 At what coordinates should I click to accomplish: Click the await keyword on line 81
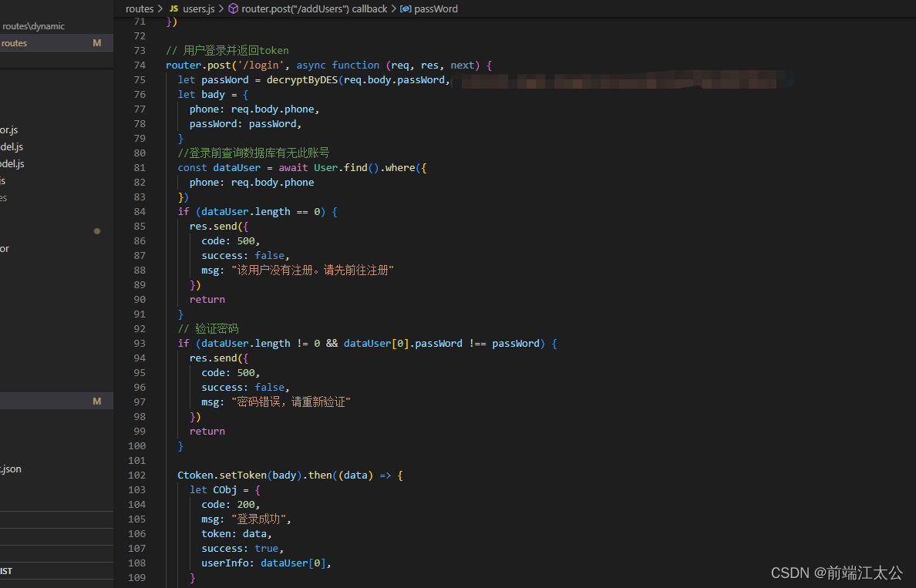click(293, 167)
